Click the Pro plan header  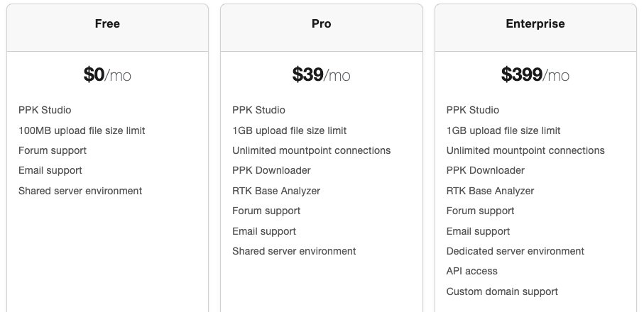[321, 24]
